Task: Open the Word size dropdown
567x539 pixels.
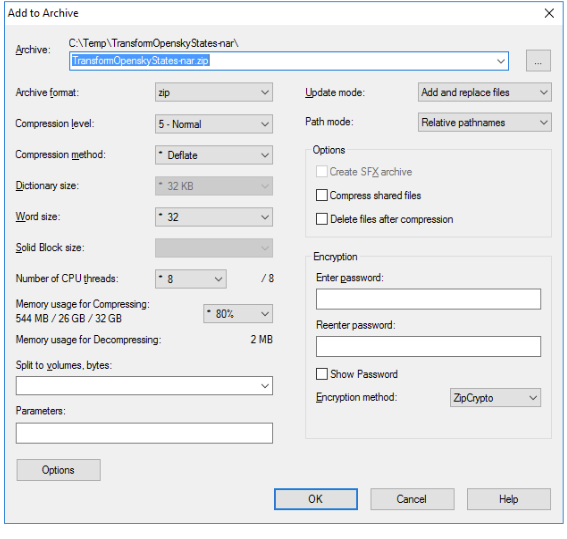Action: point(214,217)
